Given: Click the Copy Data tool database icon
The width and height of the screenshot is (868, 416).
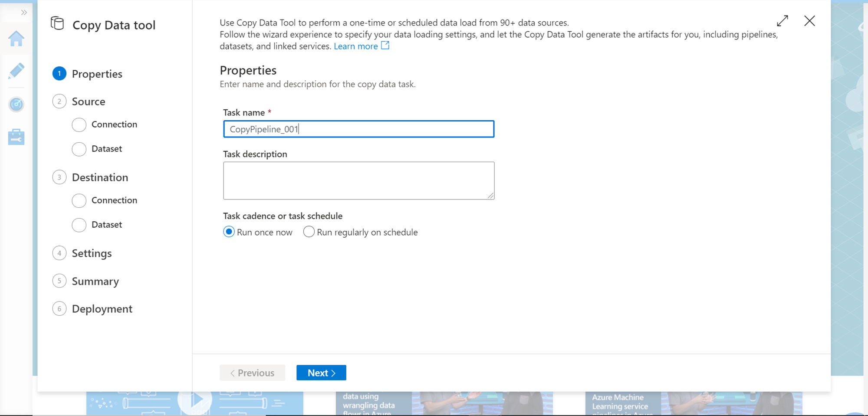Looking at the screenshot, I should pos(57,23).
